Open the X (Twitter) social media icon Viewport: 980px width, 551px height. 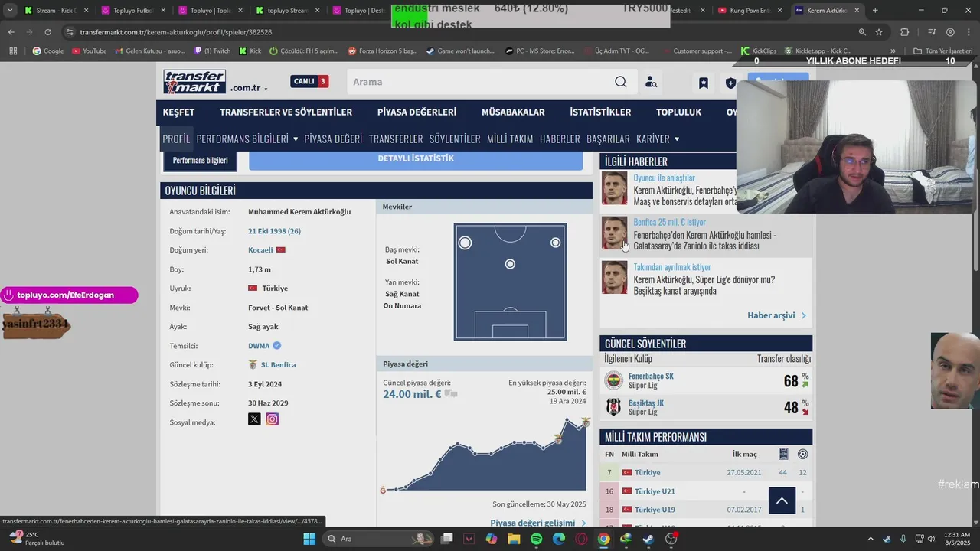coord(254,419)
